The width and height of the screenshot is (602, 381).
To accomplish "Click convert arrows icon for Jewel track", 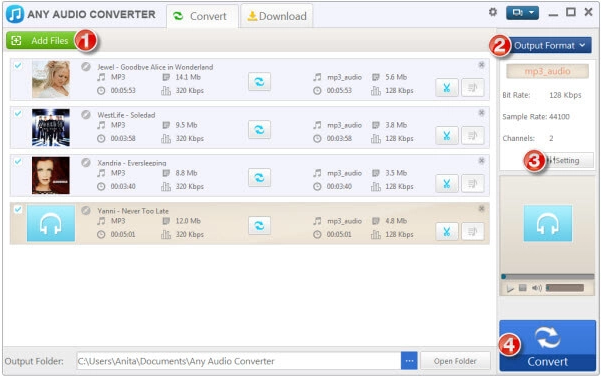I will pos(260,82).
